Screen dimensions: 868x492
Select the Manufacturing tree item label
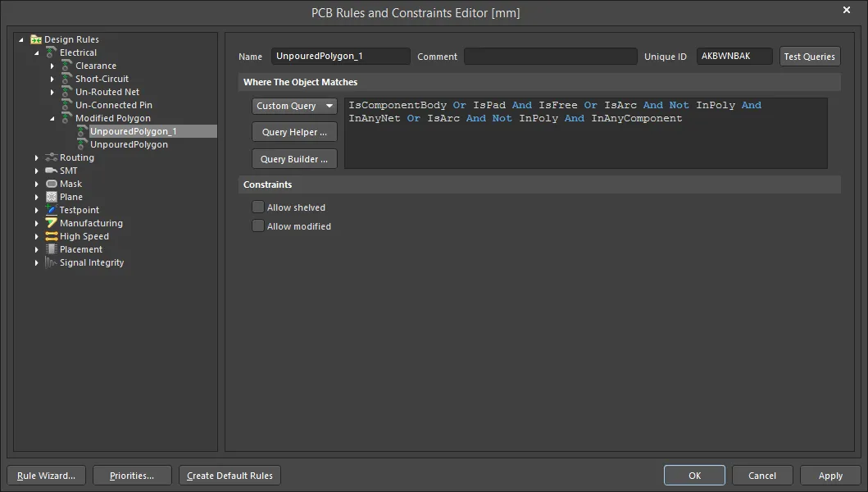(x=91, y=223)
